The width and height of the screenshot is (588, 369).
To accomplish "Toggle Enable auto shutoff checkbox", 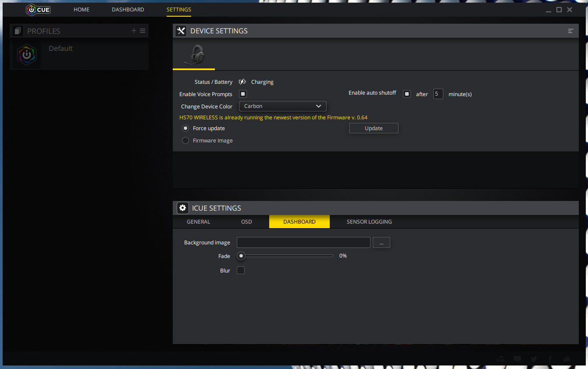I will click(x=407, y=94).
